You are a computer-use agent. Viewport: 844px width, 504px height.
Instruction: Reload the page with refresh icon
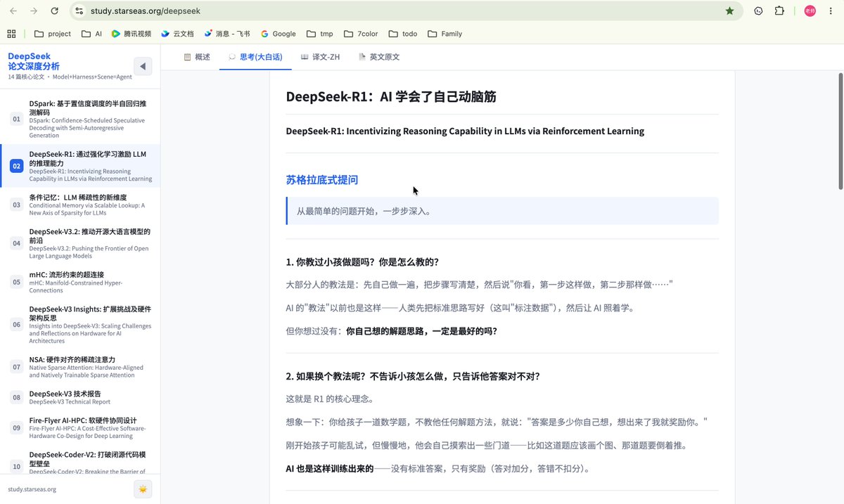click(x=55, y=11)
